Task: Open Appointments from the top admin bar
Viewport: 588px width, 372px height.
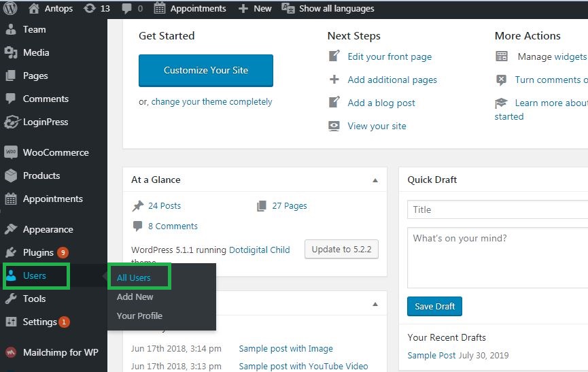Action: tap(190, 9)
